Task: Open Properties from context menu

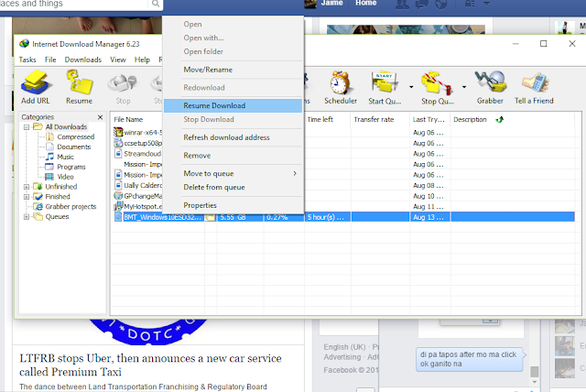Action: (233, 205)
